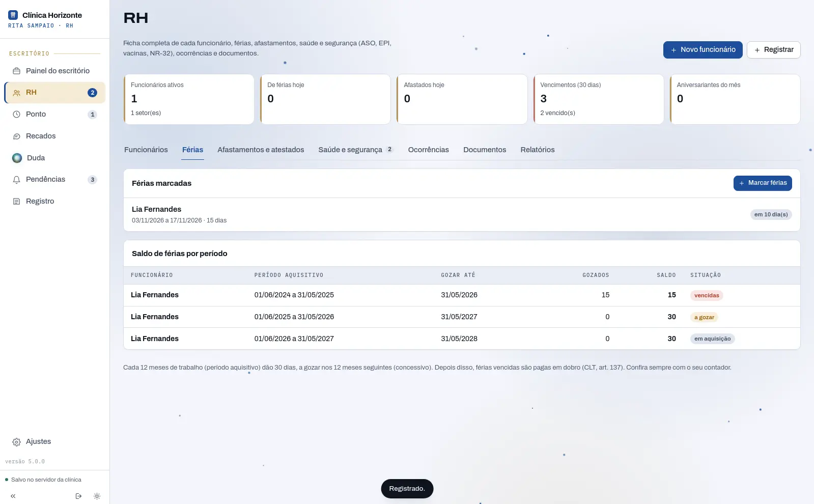
Task: Click the "versão 5.0.0" label
Action: (x=25, y=462)
